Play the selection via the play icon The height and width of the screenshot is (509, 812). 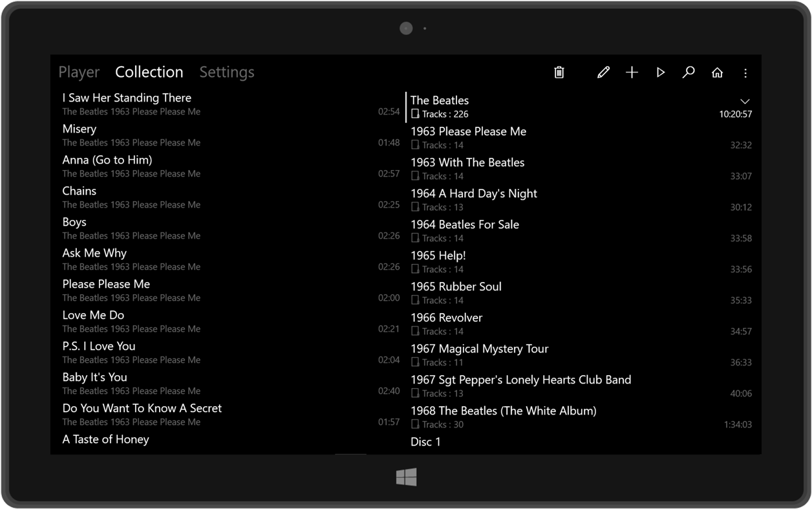660,72
